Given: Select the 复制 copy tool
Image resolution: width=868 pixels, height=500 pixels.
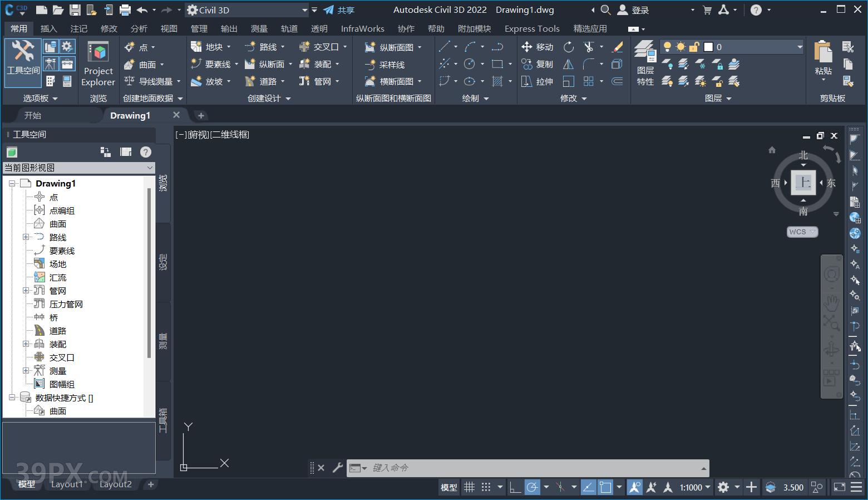Looking at the screenshot, I should (x=537, y=64).
